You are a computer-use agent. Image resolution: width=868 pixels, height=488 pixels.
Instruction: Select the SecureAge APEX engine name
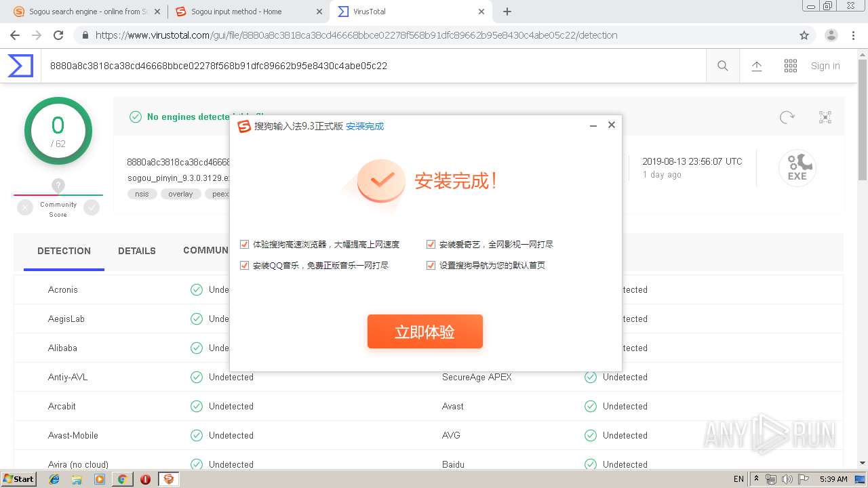pos(477,377)
